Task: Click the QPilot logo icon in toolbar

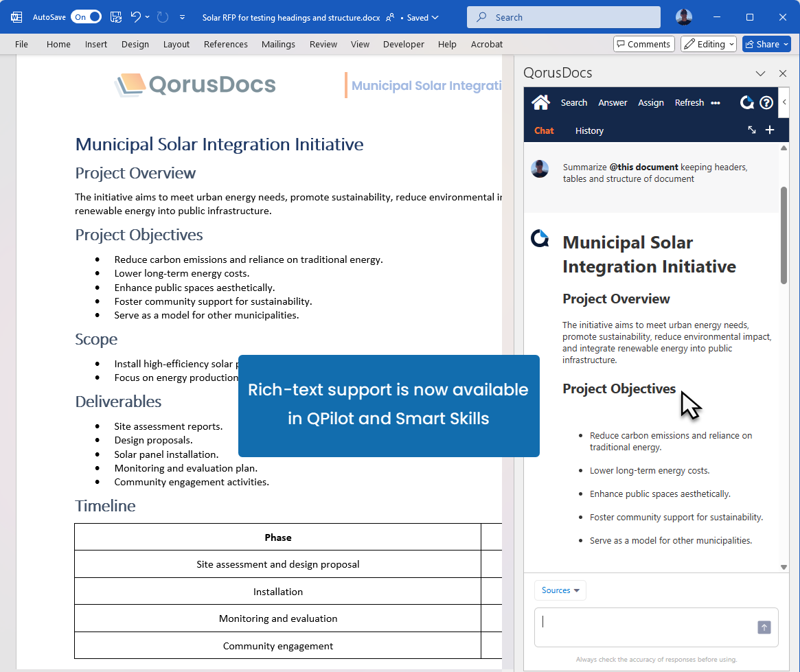Action: pos(747,102)
